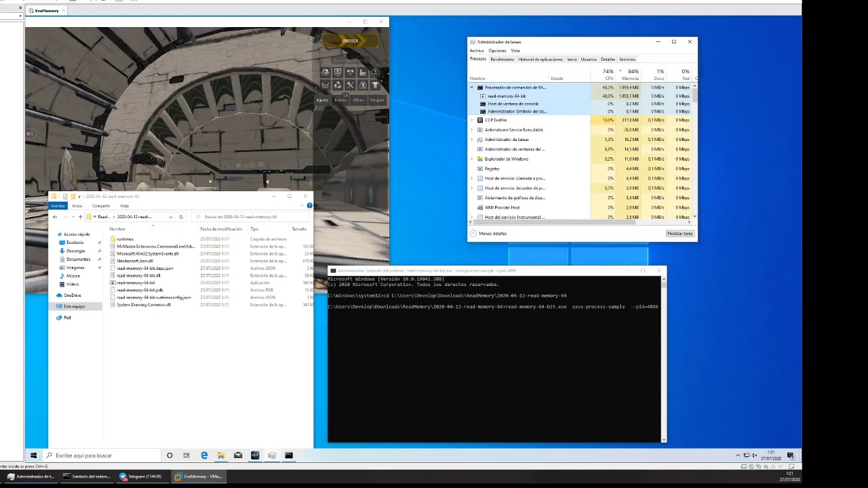Collapse the Procesador de comandos process group
Viewport: 868px width, 488px height.
472,87
